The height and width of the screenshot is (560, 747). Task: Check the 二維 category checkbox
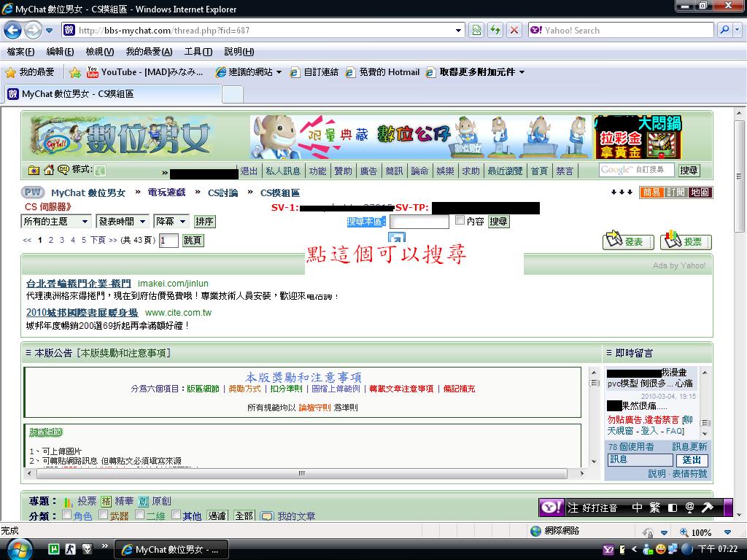coord(139,515)
